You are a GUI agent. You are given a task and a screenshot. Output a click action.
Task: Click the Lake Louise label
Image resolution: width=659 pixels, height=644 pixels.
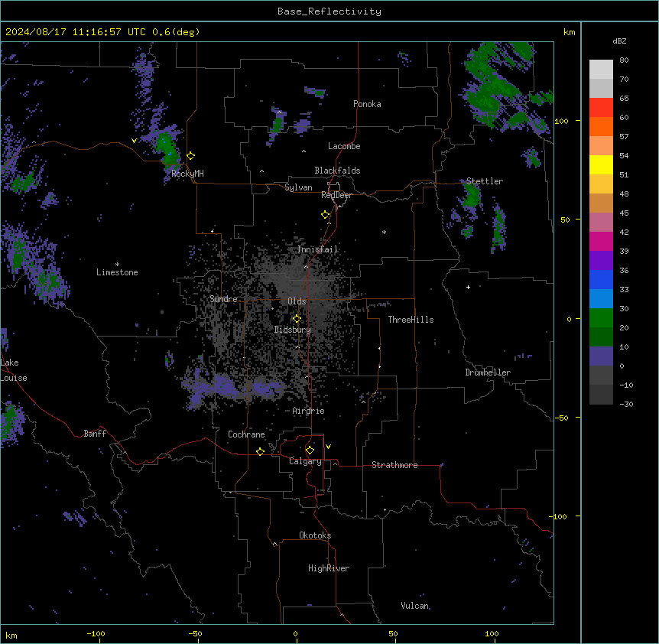(14, 370)
